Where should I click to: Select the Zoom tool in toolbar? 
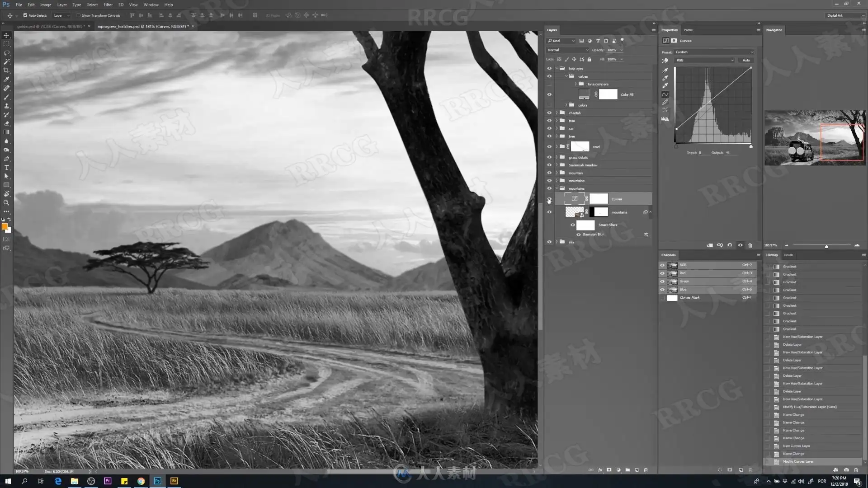(x=6, y=203)
